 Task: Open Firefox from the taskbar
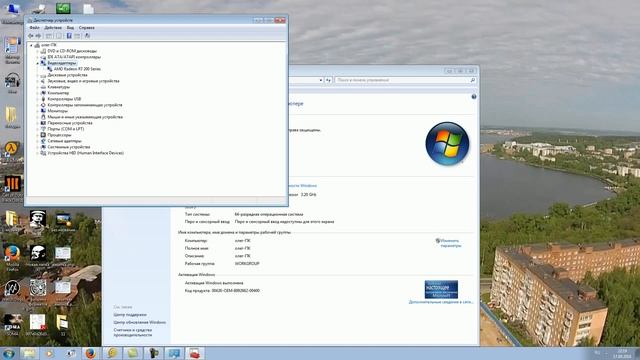pos(91,353)
